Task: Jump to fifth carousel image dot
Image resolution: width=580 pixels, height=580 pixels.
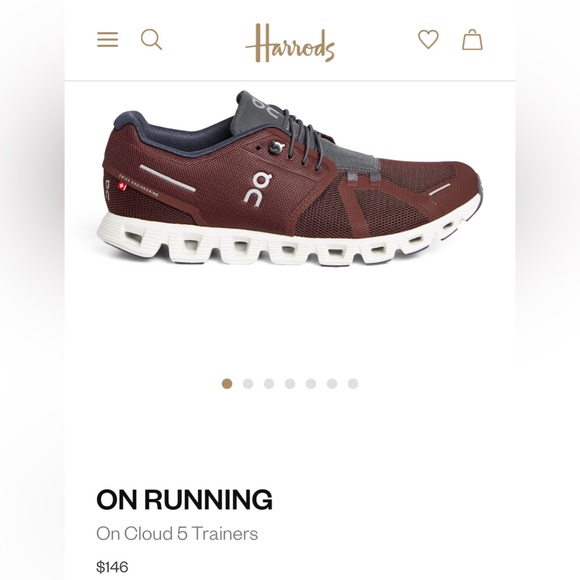Action: [x=311, y=384]
